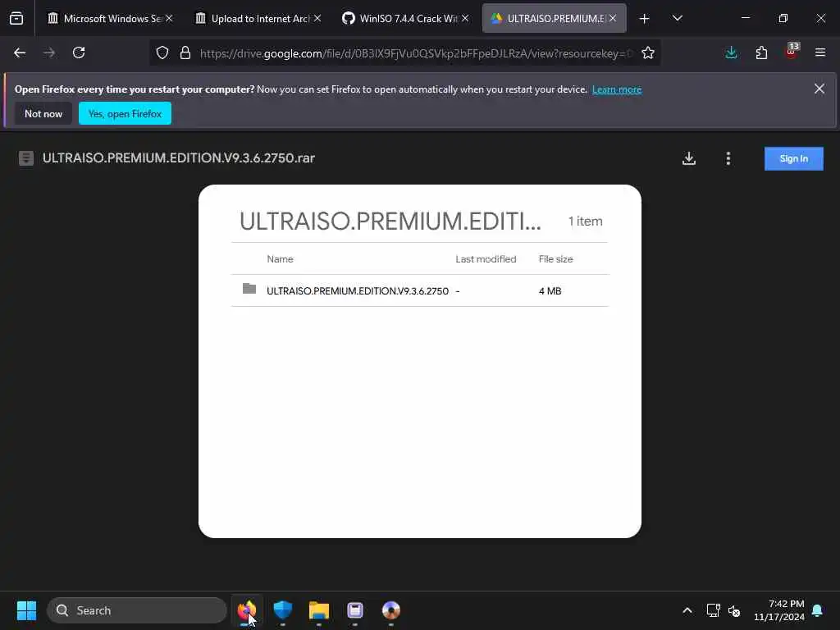Image resolution: width=840 pixels, height=630 pixels.
Task: Show hidden system tray icons
Action: point(687,610)
